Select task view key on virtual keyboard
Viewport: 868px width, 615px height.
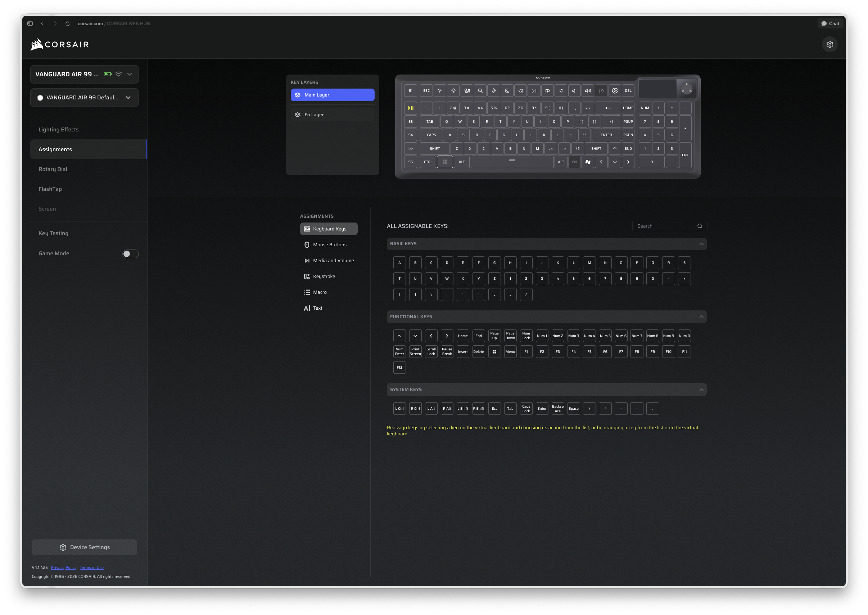(467, 91)
